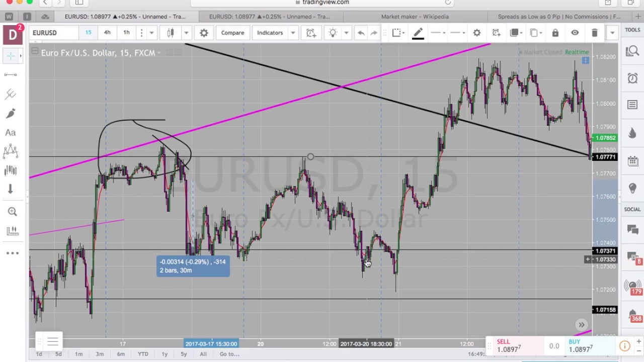
Task: Open the clone/copy drawing dropdown
Action: click(x=536, y=33)
